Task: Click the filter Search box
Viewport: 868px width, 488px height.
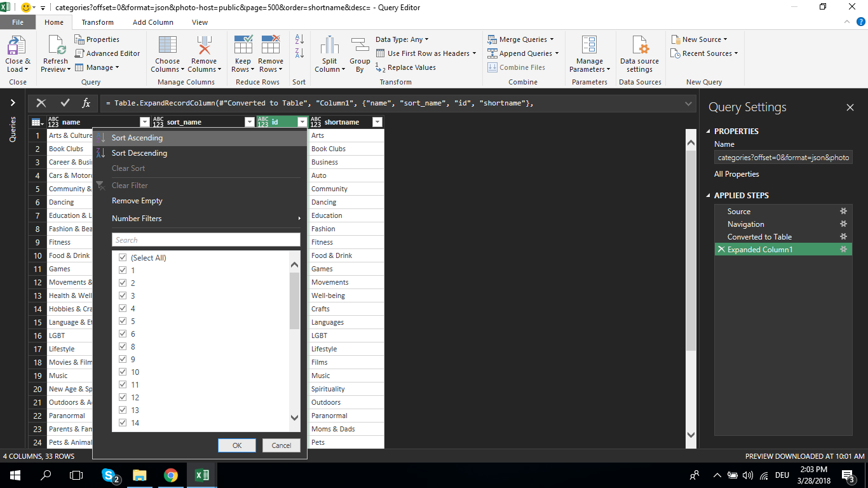Action: pos(206,240)
